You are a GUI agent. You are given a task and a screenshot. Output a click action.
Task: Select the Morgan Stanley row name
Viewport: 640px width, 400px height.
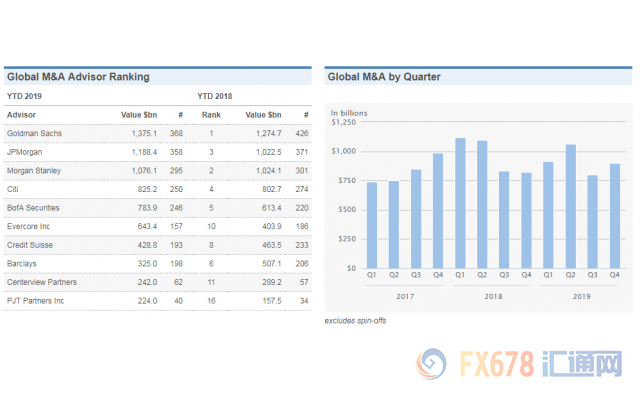[34, 171]
